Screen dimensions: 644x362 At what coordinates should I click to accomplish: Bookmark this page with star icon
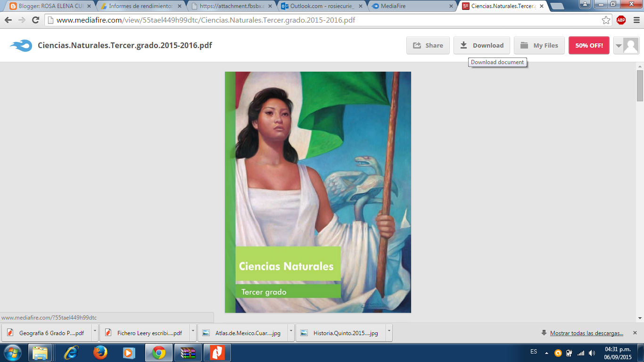(606, 20)
